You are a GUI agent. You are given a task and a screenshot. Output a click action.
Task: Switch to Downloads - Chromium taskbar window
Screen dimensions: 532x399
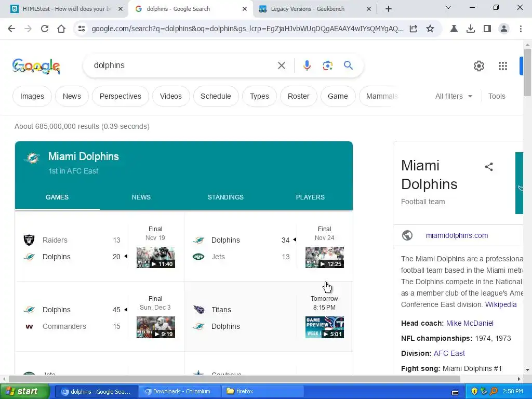pyautogui.click(x=179, y=392)
